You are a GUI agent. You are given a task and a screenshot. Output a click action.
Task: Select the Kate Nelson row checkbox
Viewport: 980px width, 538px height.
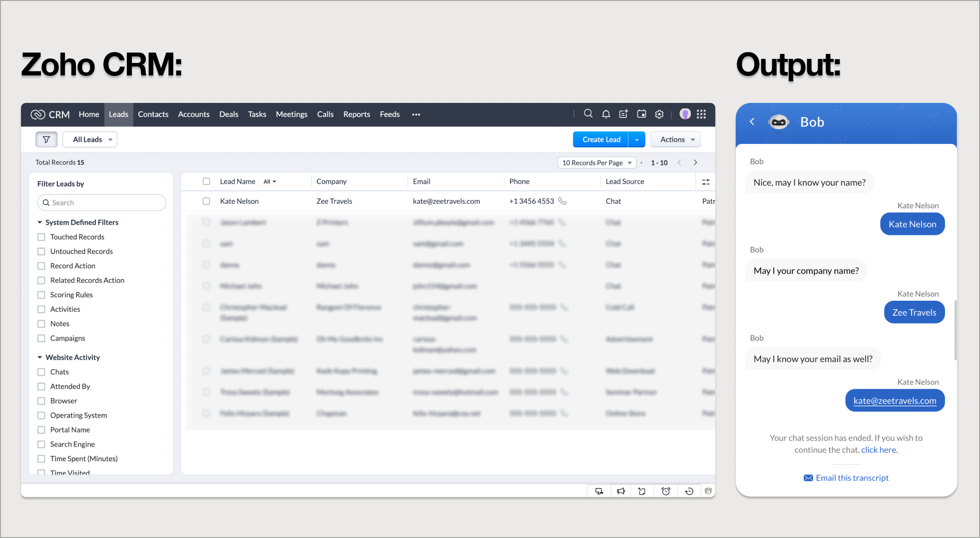206,201
